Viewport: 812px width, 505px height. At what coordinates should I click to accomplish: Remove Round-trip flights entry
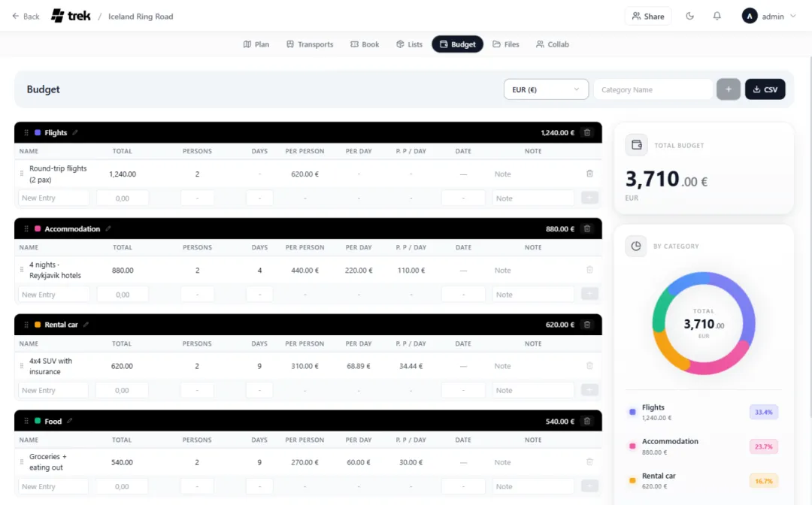coord(589,174)
